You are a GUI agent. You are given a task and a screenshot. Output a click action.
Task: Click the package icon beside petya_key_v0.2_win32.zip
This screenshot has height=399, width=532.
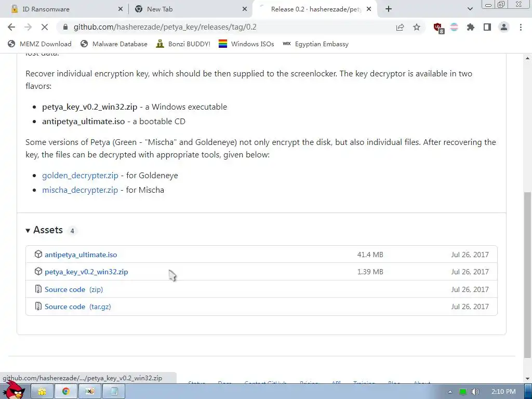pyautogui.click(x=38, y=271)
